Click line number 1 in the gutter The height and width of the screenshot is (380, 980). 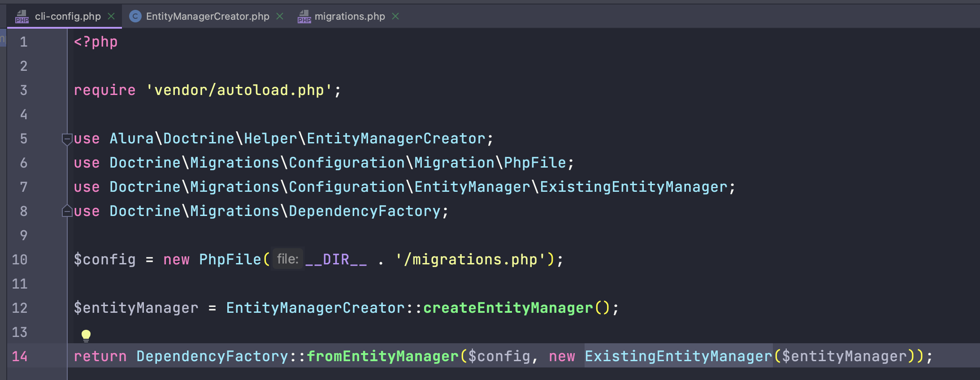coord(24,42)
